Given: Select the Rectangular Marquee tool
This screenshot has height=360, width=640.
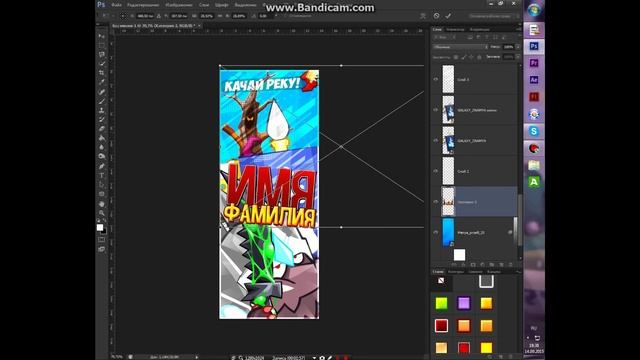Looking at the screenshot, I should tap(102, 45).
